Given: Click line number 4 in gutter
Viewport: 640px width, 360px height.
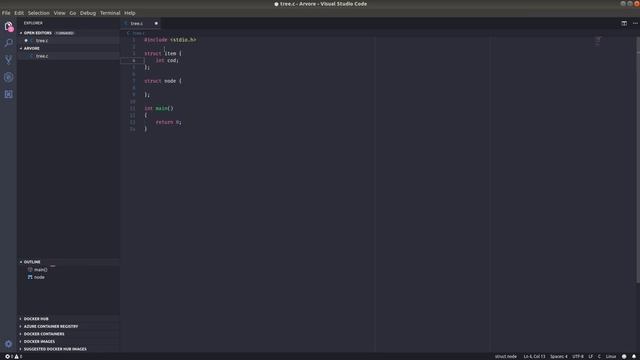Looking at the screenshot, I should 133,60.
